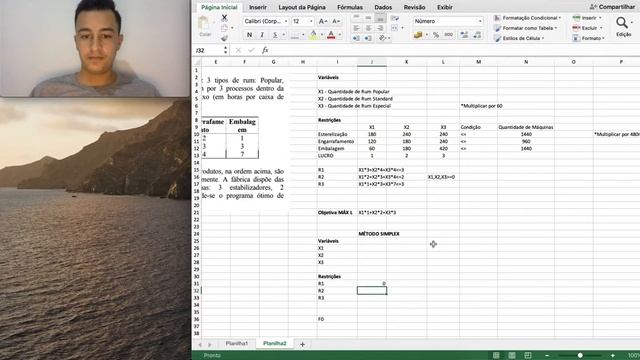Viewport: 640px width, 360px height.
Task: Open the borders dropdown arrow
Action: 303,36
